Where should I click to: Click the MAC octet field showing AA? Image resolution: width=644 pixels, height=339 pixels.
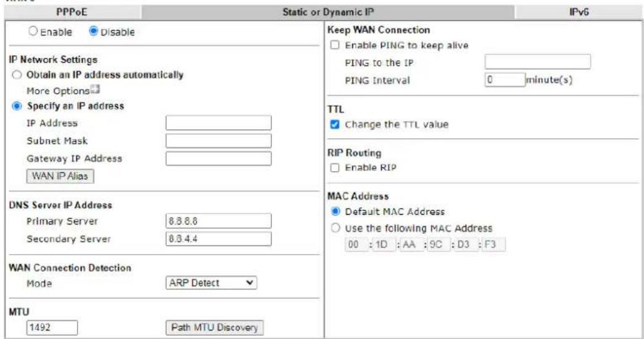coord(411,245)
